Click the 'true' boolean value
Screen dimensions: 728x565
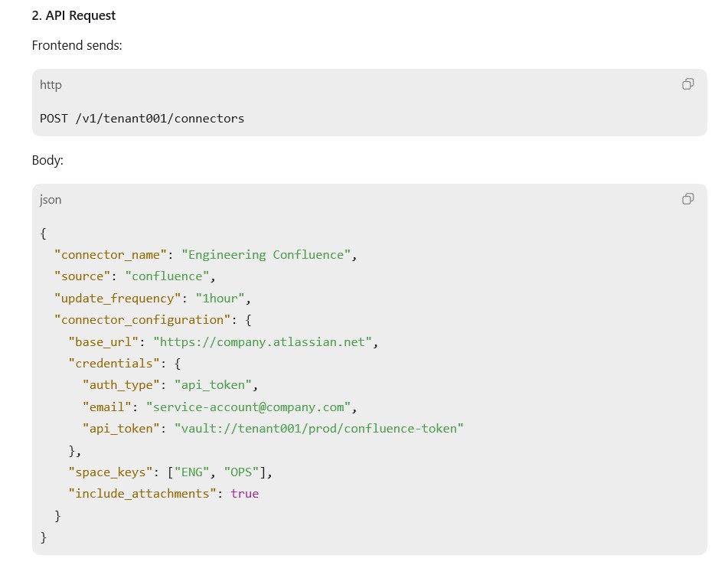(245, 494)
